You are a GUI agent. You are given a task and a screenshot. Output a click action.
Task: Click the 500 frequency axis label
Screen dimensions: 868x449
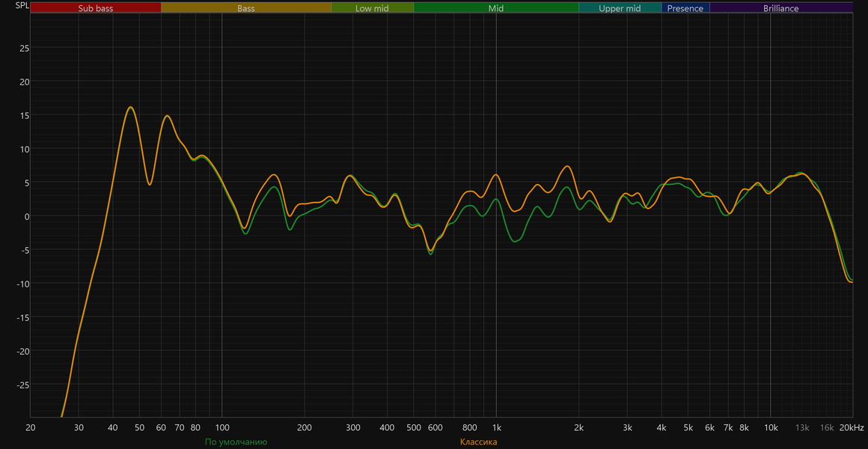[x=414, y=427]
